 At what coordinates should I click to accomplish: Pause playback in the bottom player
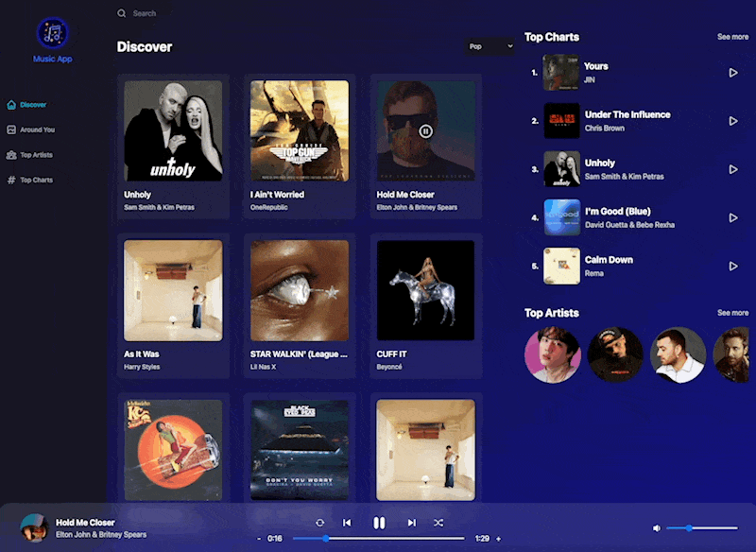(x=379, y=523)
